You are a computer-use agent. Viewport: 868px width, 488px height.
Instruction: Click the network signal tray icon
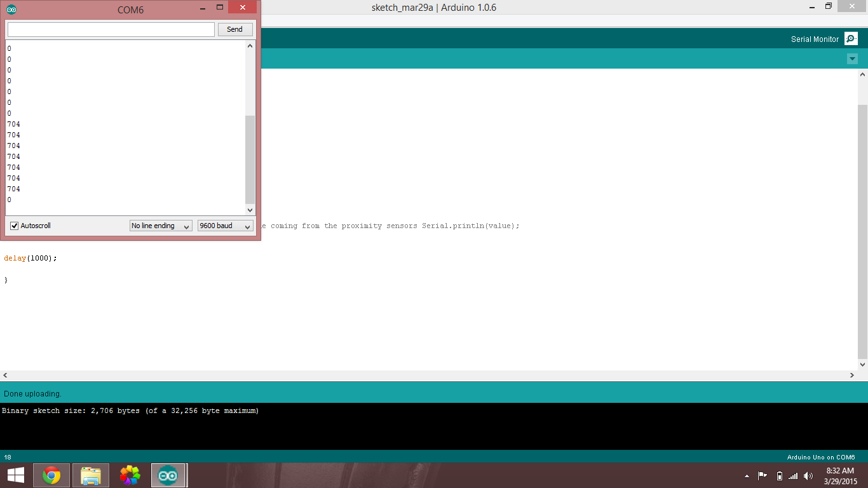coord(793,476)
